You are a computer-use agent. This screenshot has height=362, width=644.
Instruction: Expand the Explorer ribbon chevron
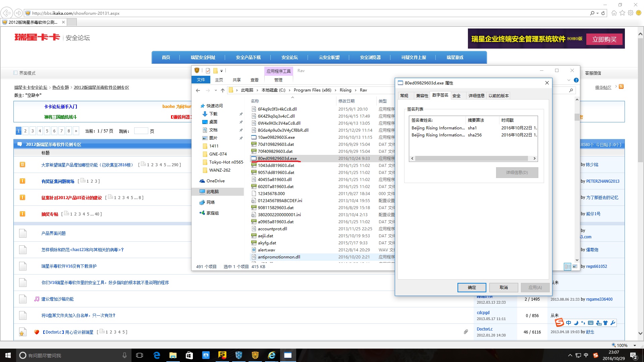[569, 80]
